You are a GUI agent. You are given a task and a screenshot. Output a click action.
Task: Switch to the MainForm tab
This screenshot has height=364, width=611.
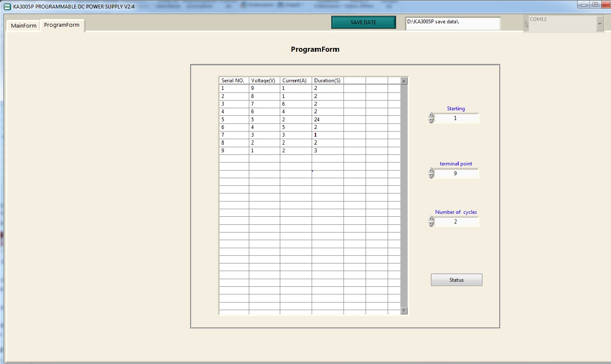pos(24,25)
